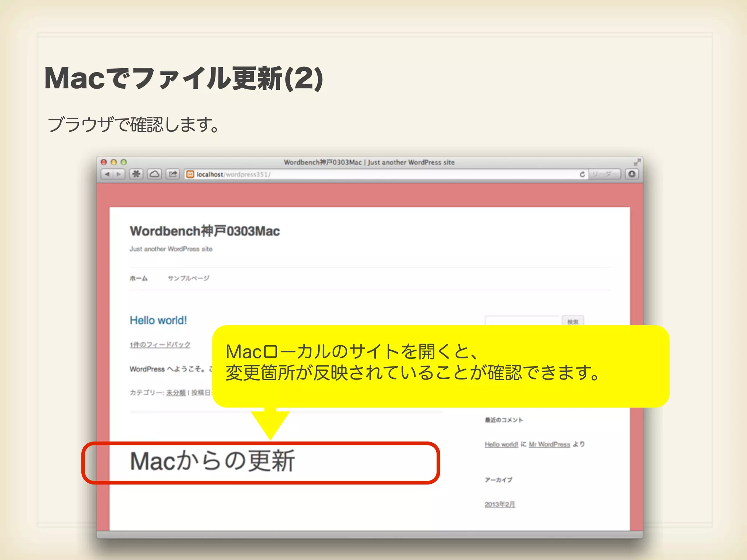This screenshot has height=560, width=747.
Task: Click the Reader (リーダー) button
Action: 604,174
